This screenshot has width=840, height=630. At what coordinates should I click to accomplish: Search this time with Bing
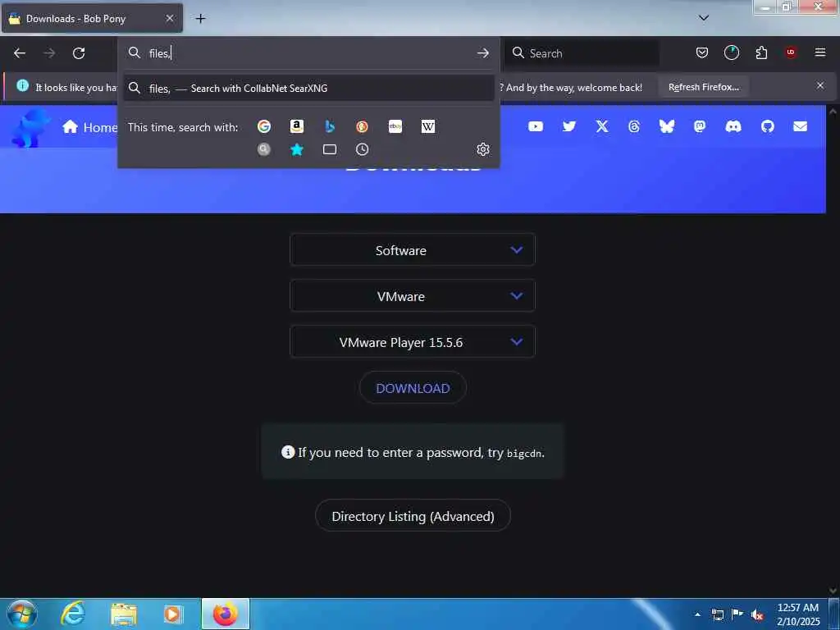click(x=330, y=126)
